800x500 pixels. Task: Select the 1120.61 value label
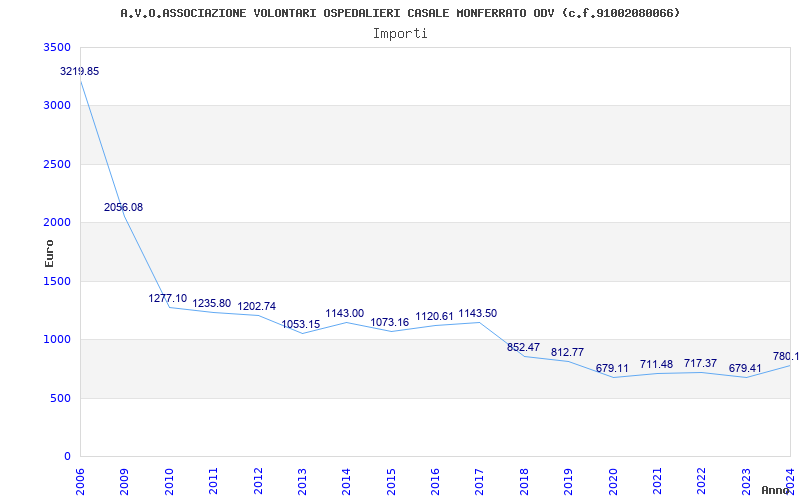434,316
